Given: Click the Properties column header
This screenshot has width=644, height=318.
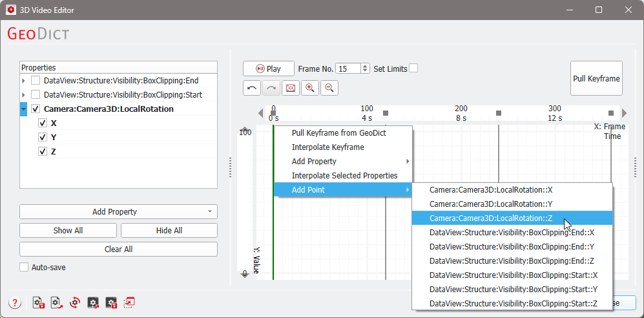Looking at the screenshot, I should click(x=118, y=67).
